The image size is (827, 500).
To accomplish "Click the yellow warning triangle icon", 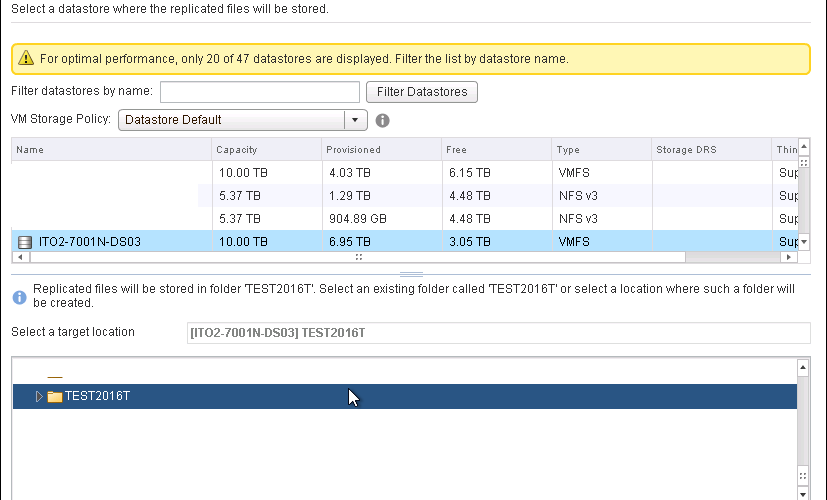I will (x=26, y=58).
